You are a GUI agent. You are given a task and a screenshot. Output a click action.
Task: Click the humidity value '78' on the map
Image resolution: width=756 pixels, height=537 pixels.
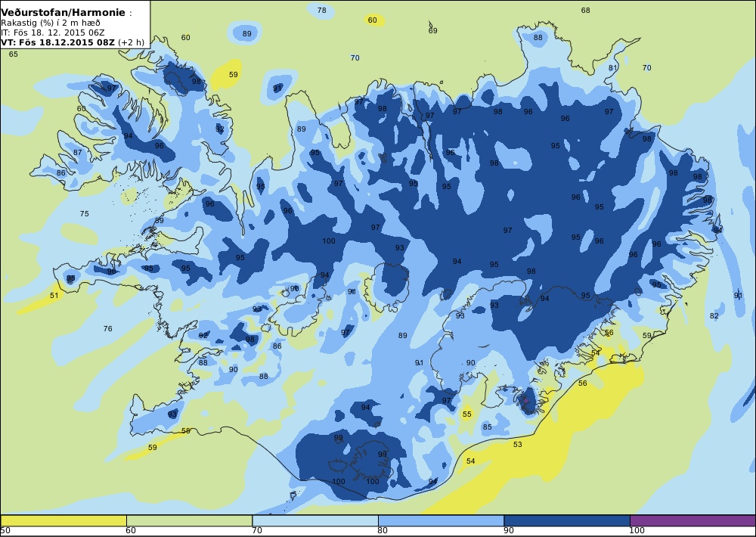[x=321, y=10]
